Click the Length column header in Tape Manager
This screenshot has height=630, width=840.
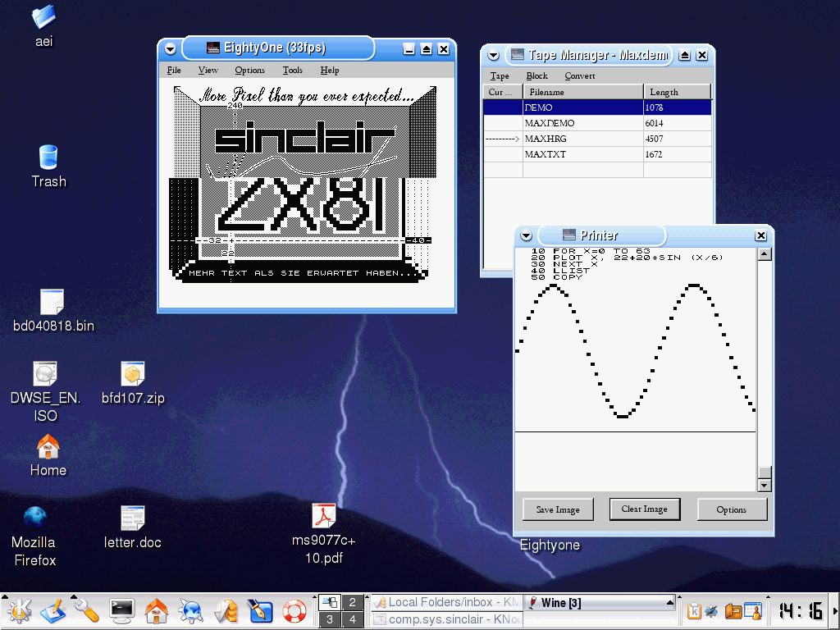pyautogui.click(x=677, y=92)
